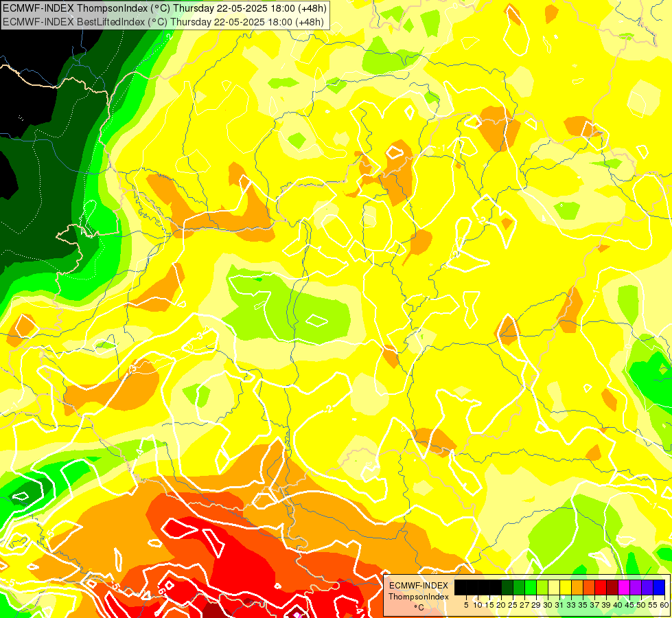Click the legend value label 20

(x=502, y=605)
